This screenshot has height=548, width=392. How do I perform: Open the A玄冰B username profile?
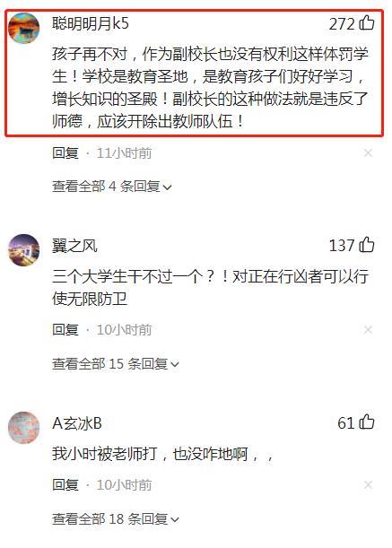77,423
